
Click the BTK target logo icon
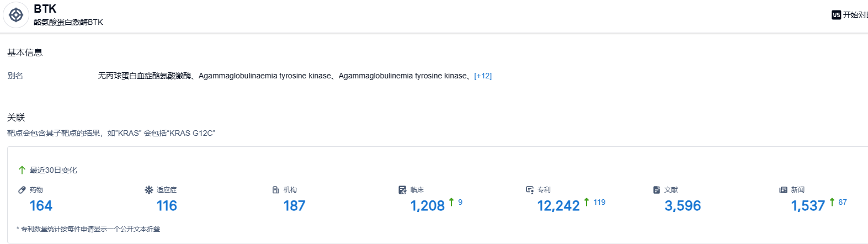tap(16, 15)
